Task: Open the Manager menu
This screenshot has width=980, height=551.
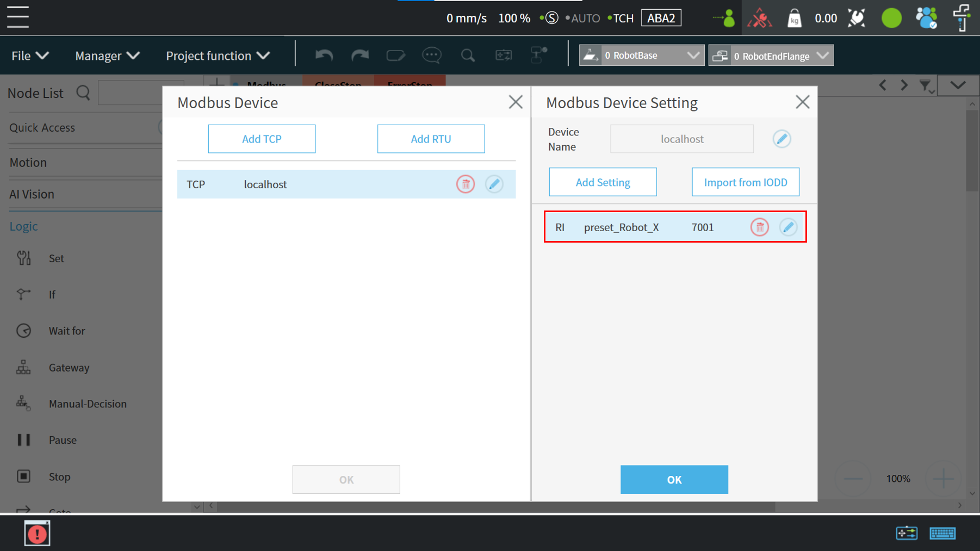Action: coord(107,55)
